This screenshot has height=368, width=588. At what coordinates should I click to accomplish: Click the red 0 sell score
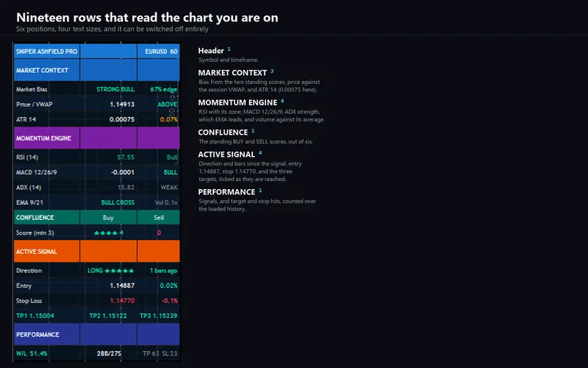pyautogui.click(x=159, y=233)
